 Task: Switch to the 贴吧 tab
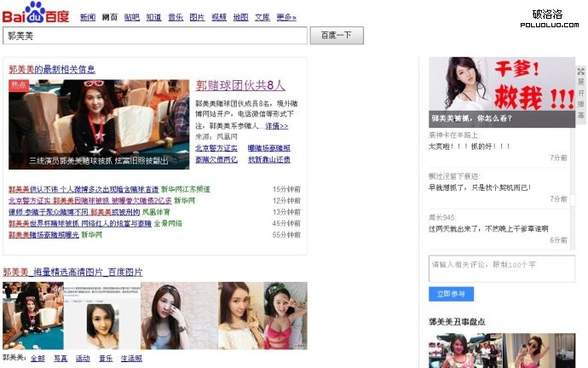tap(131, 17)
